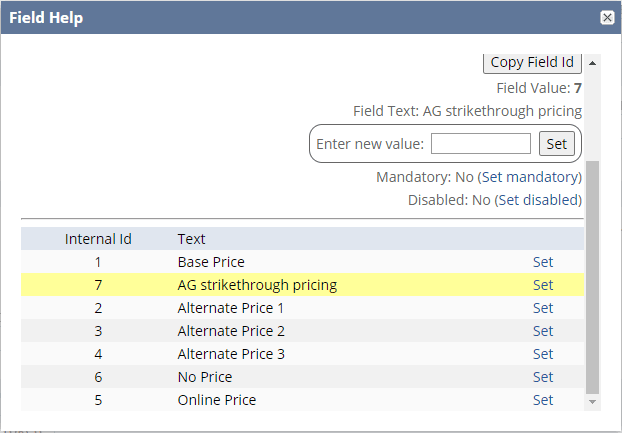
Task: Click the Text column header
Action: click(x=191, y=239)
